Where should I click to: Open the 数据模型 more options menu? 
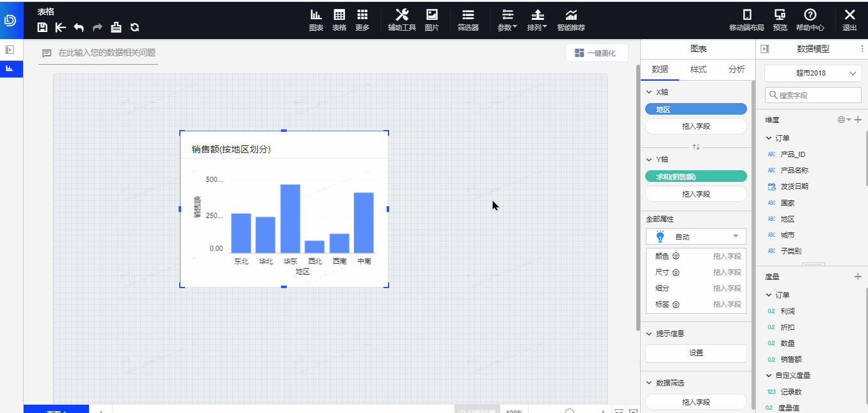pos(861,49)
